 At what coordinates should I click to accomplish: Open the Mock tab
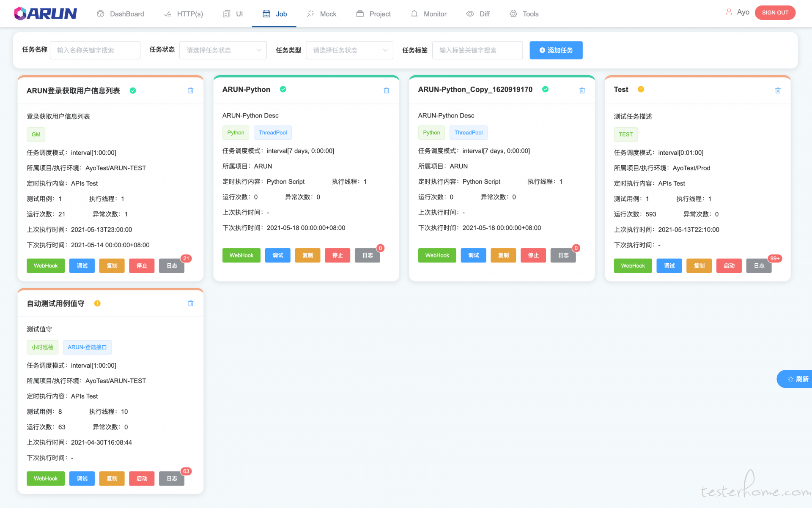(x=322, y=14)
